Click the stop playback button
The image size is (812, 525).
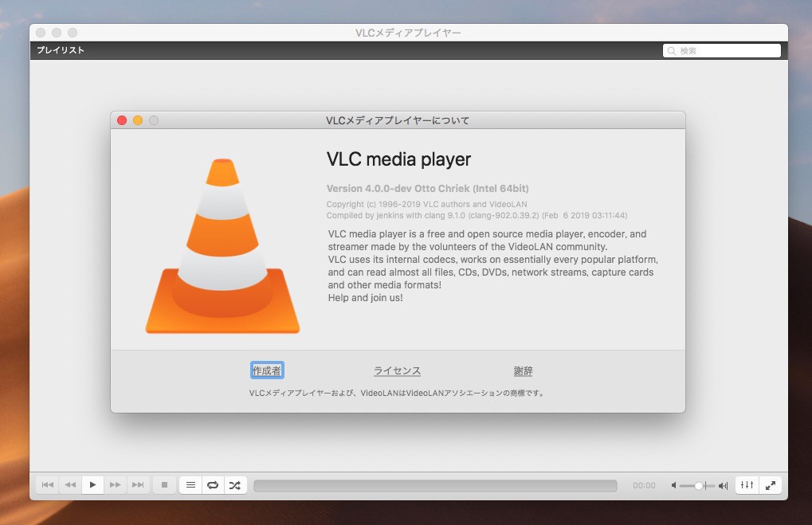[164, 485]
